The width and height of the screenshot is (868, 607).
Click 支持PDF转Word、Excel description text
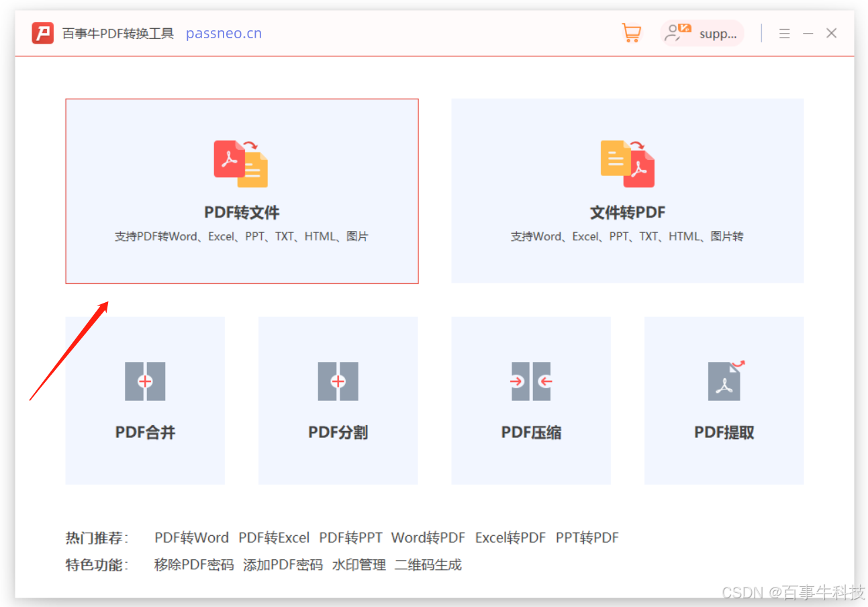pos(242,236)
